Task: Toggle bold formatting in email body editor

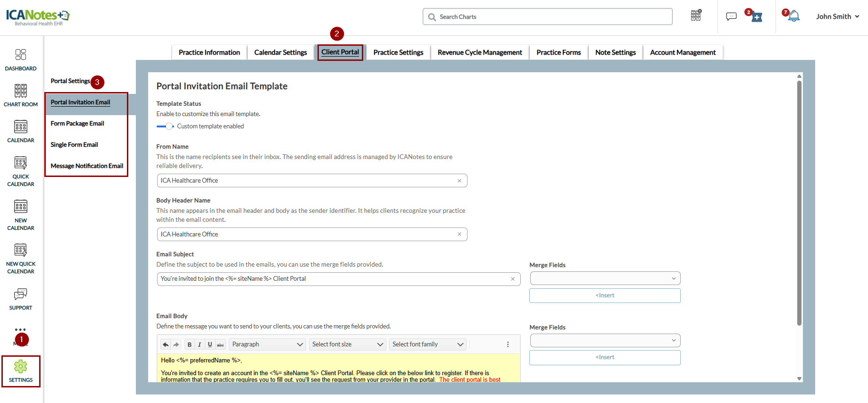Action: [190, 344]
